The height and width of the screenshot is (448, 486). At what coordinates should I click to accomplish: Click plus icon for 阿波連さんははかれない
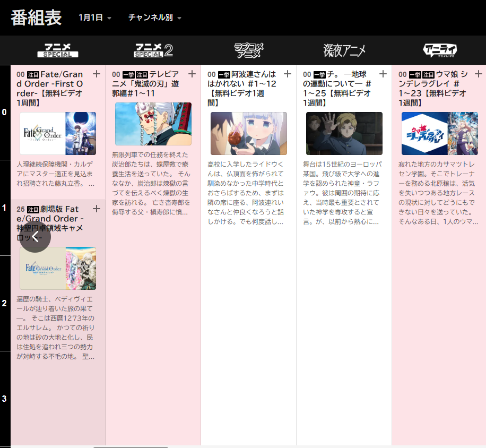pyautogui.click(x=288, y=74)
